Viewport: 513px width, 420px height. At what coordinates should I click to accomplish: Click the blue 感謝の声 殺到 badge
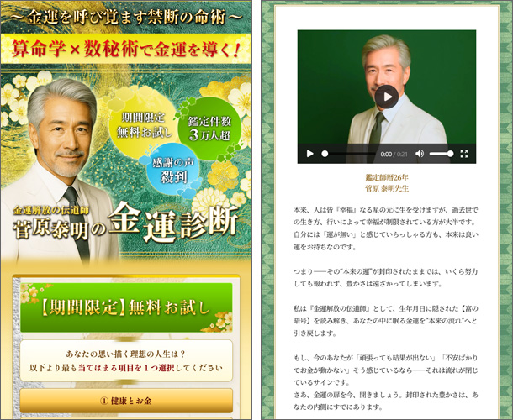point(173,171)
